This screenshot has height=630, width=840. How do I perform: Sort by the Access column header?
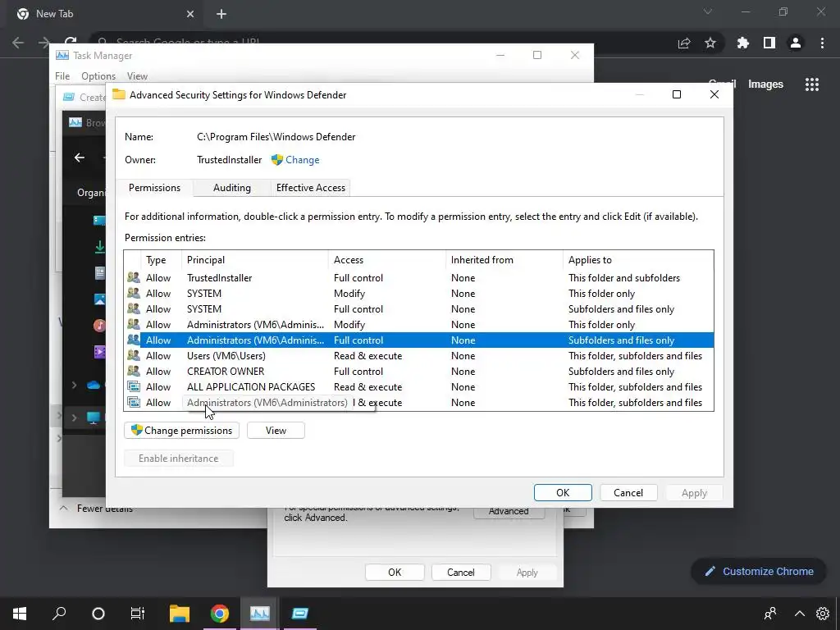(x=387, y=260)
